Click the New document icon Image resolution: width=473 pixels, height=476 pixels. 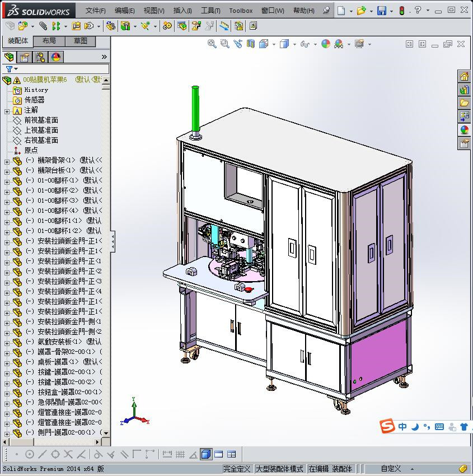(341, 11)
